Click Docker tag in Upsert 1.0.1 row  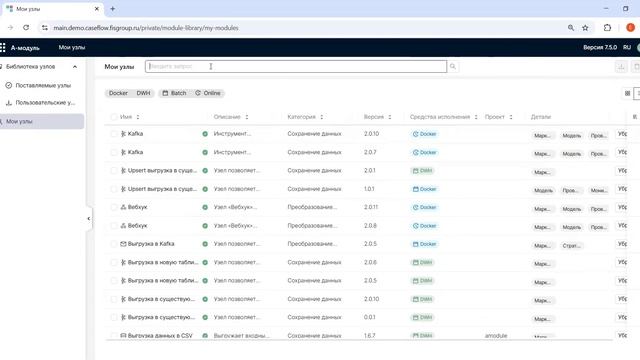[x=424, y=189]
